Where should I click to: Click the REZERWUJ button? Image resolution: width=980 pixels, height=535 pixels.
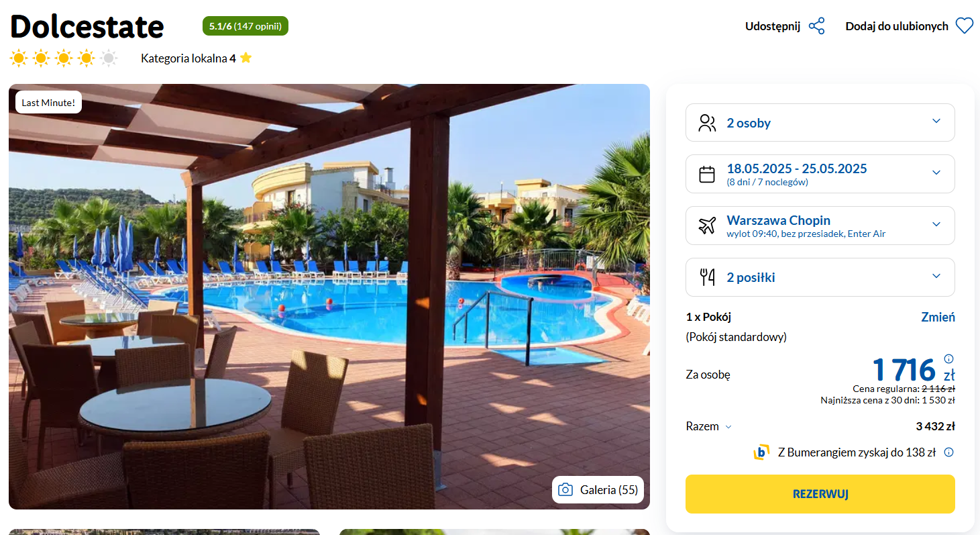[x=820, y=494]
